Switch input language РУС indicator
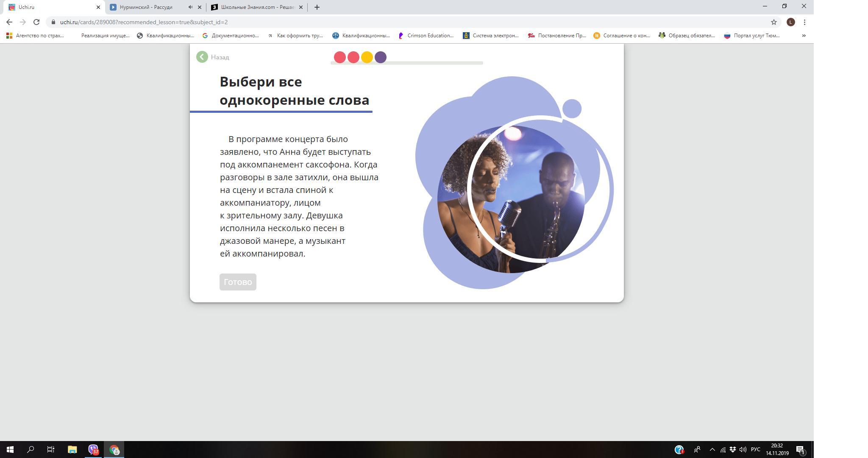 755,450
